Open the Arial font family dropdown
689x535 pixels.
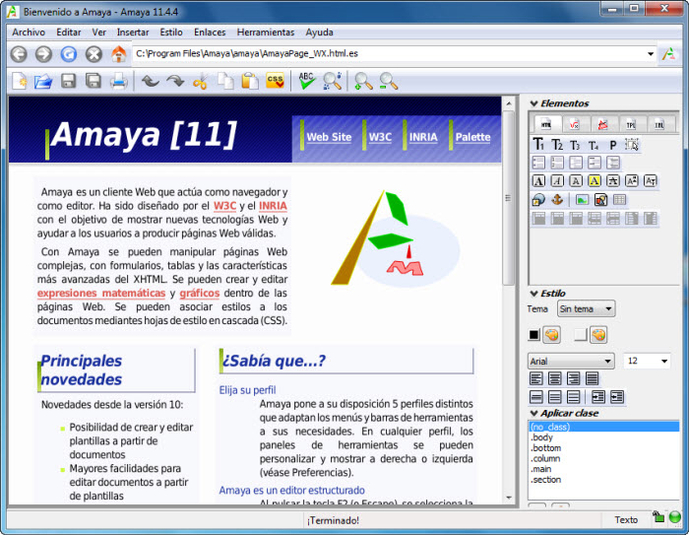(571, 361)
